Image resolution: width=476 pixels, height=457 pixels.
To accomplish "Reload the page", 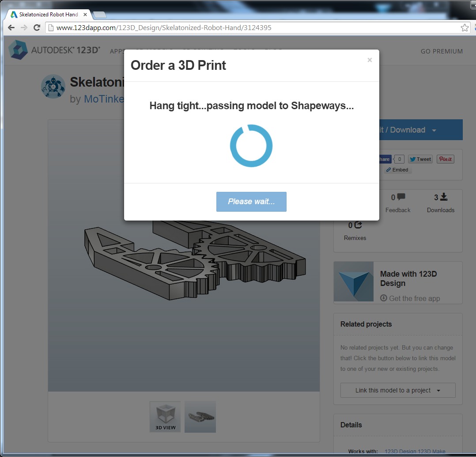I will (37, 28).
